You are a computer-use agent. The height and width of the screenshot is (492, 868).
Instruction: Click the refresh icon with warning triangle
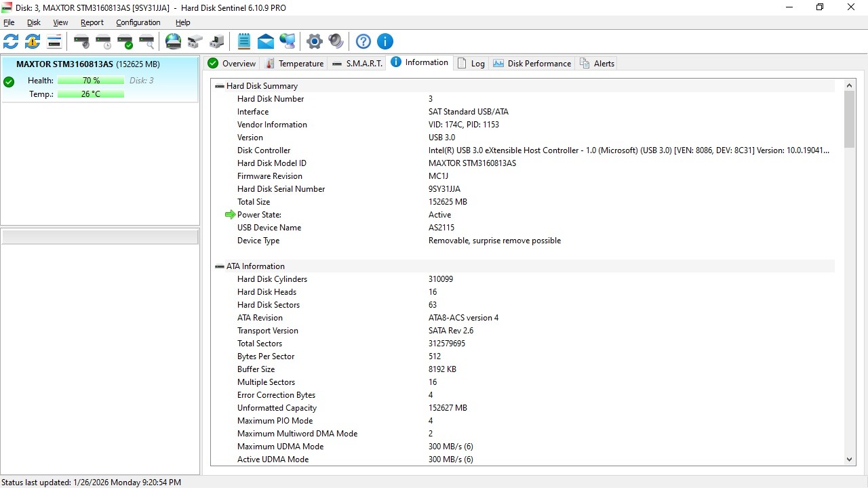click(x=33, y=42)
